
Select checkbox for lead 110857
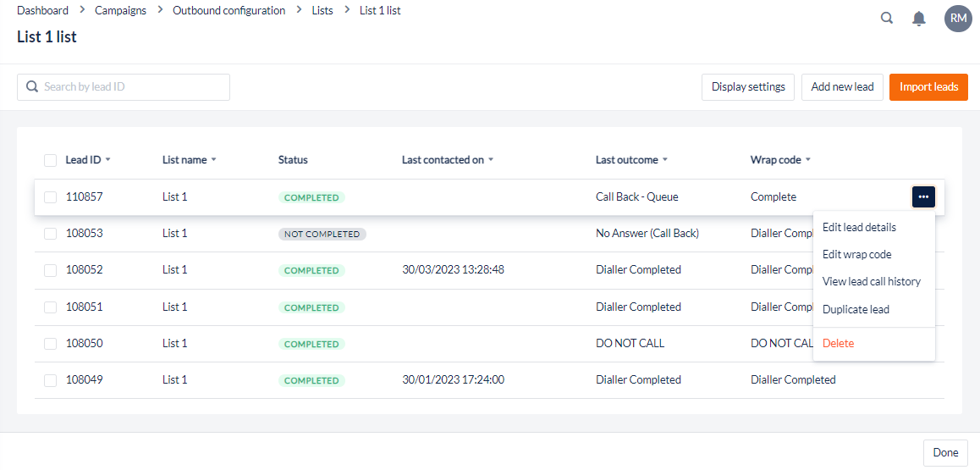coord(50,197)
